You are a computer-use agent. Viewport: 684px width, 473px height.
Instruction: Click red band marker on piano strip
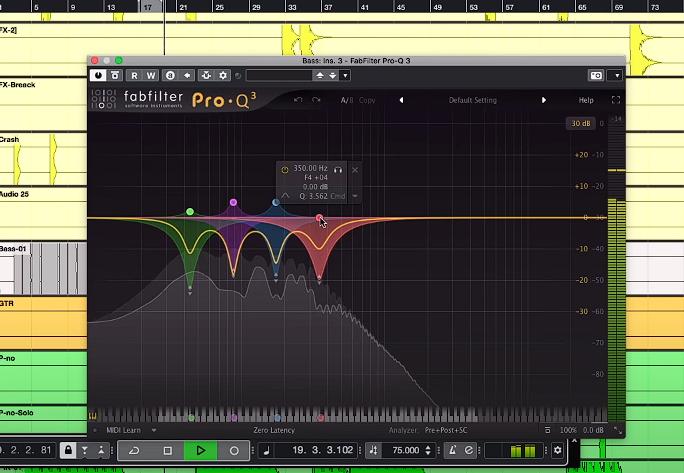coord(321,418)
